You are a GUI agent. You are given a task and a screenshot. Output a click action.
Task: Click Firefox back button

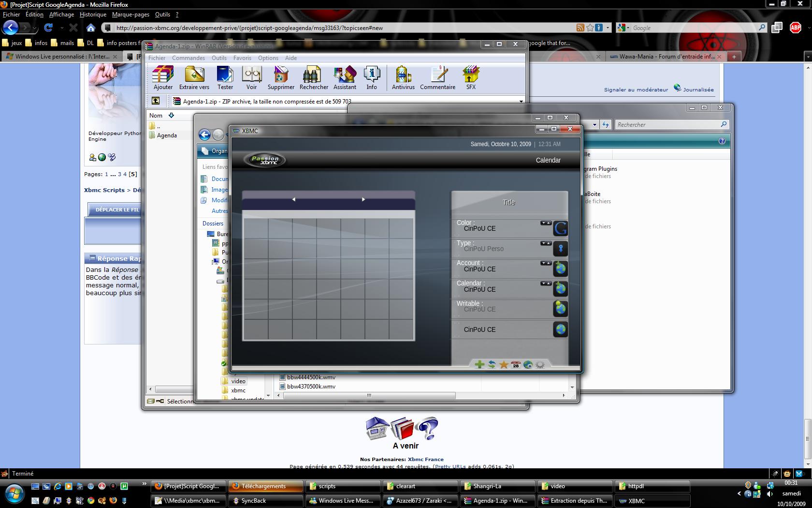pyautogui.click(x=11, y=28)
